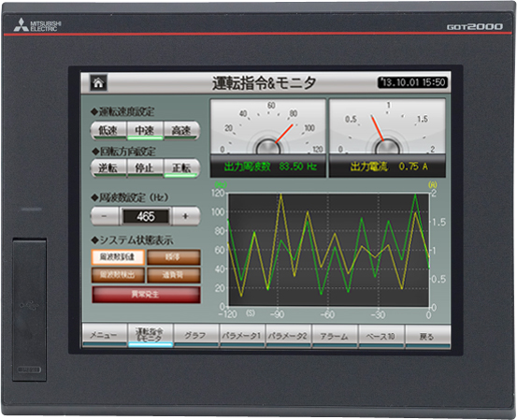Choose 停止 stop rotation
This screenshot has width=517, height=420.
145,168
